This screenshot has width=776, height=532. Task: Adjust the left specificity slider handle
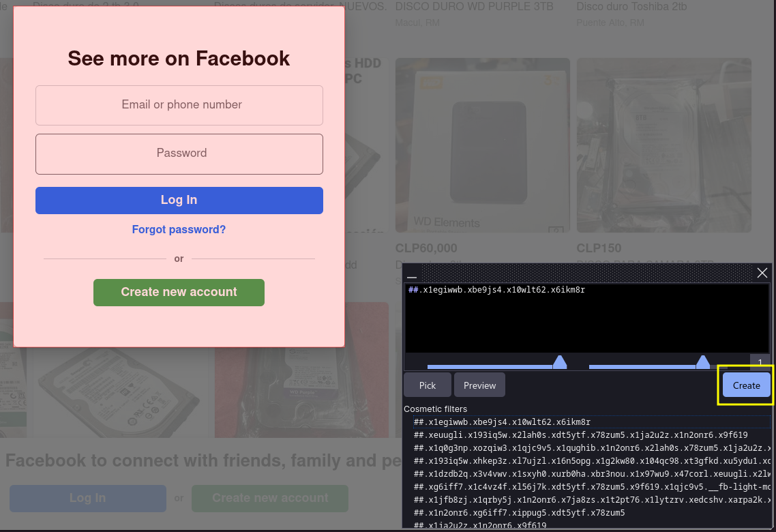pos(560,362)
